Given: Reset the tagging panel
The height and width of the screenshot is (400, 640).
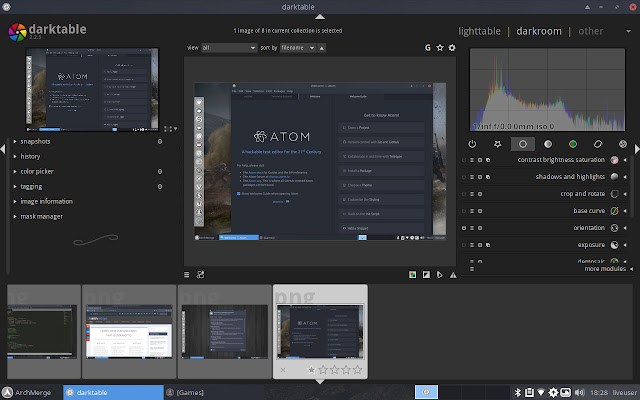Looking at the screenshot, I should point(160,187).
